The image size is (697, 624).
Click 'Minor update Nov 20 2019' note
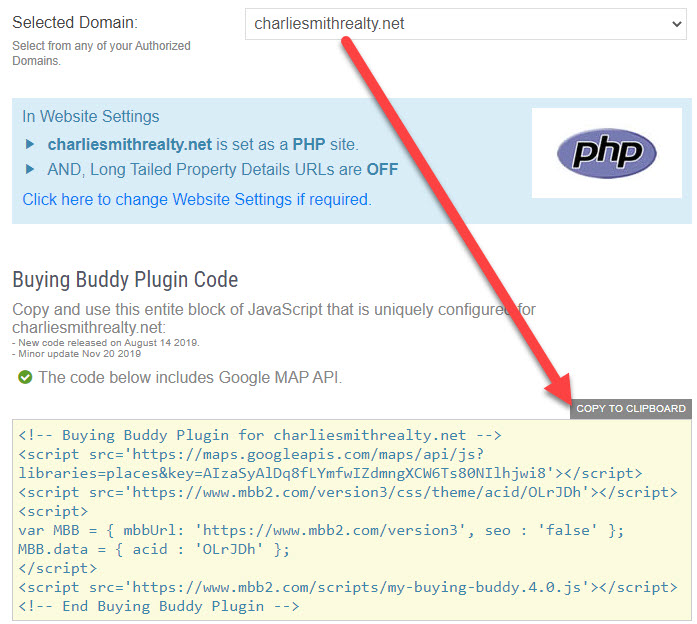(x=76, y=354)
